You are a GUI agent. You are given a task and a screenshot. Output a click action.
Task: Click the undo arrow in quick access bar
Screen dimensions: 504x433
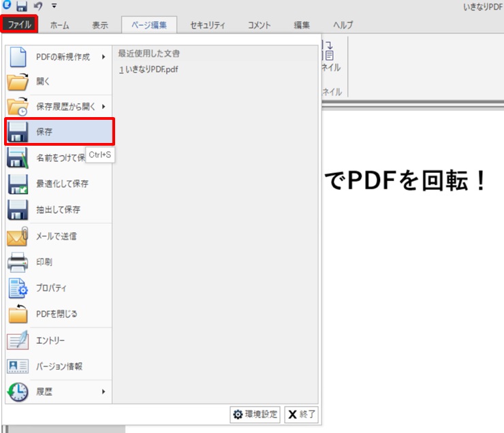38,5
